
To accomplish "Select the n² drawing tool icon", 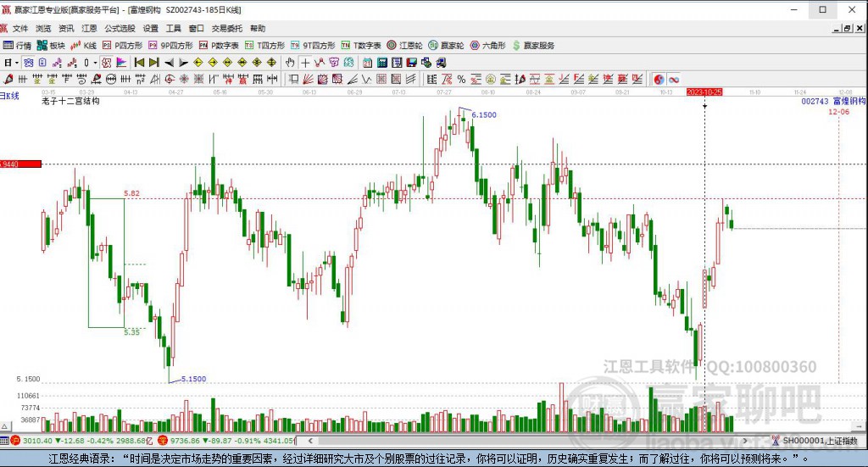I will click(x=141, y=80).
